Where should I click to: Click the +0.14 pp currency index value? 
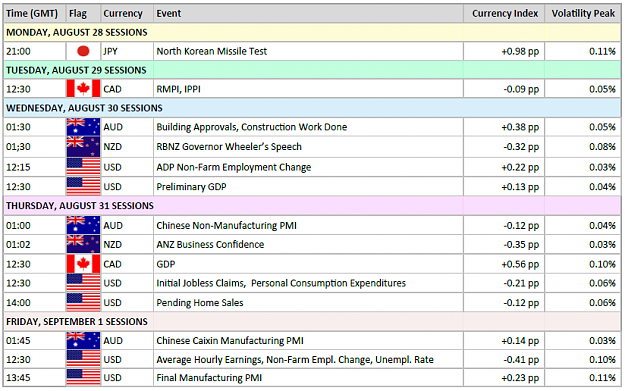520,341
